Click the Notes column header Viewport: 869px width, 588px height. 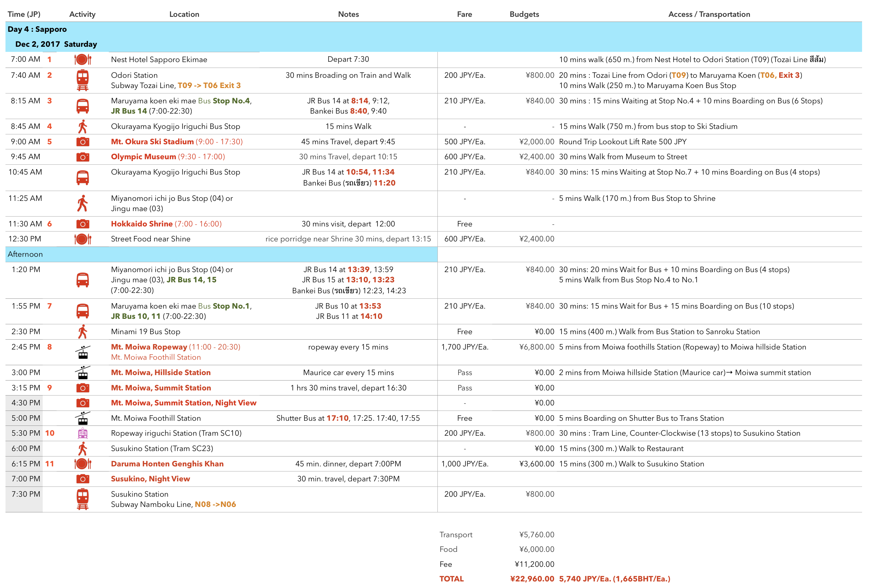pyautogui.click(x=348, y=14)
